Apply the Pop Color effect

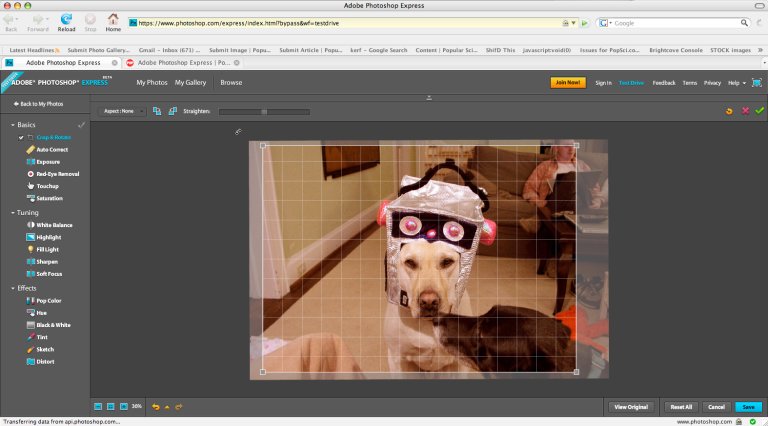48,300
